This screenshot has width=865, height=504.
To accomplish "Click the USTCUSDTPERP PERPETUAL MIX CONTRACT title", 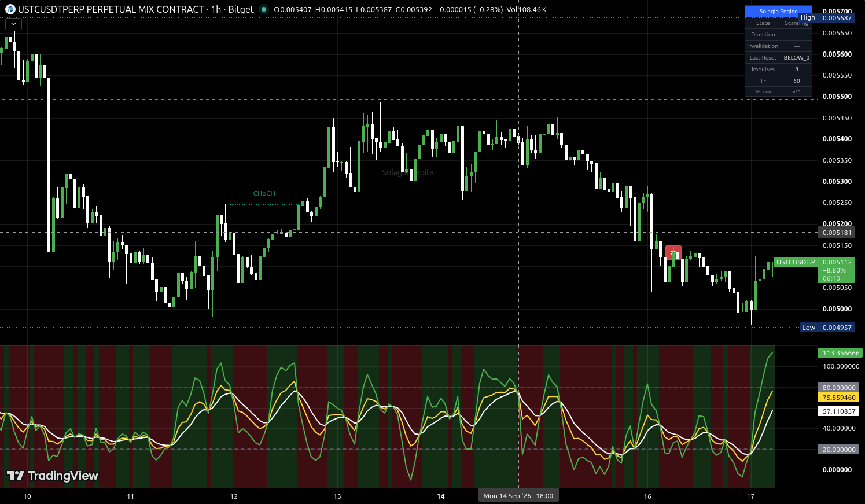I will tap(111, 9).
